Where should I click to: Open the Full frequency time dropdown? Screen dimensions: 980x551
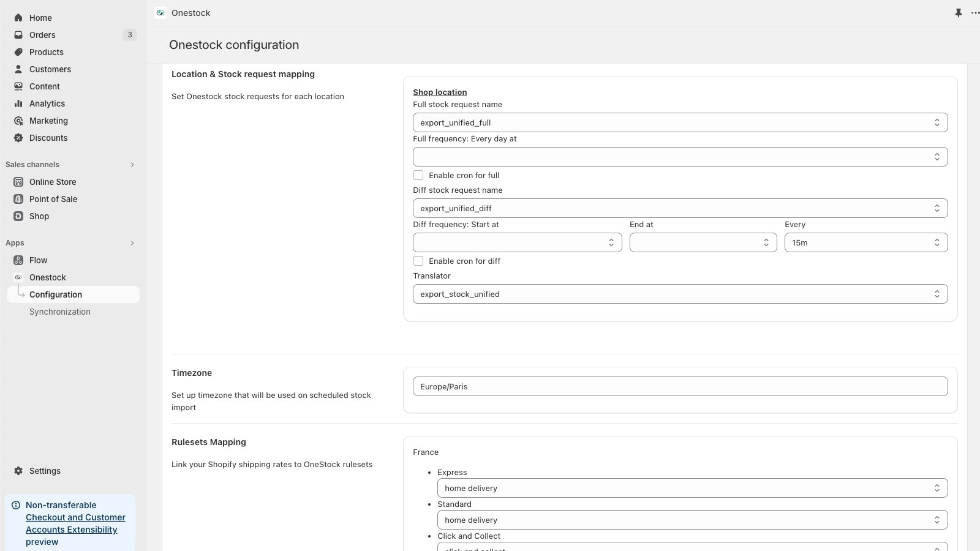[x=680, y=157]
